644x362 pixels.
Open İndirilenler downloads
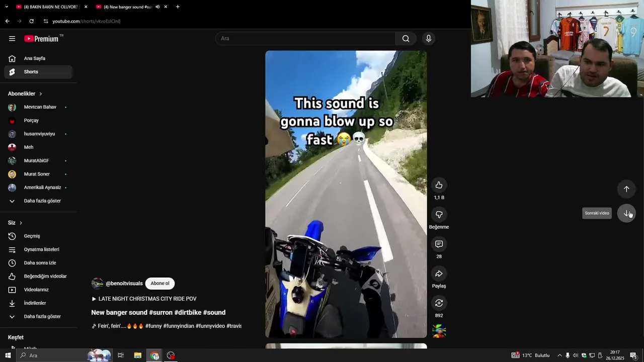tap(38, 303)
